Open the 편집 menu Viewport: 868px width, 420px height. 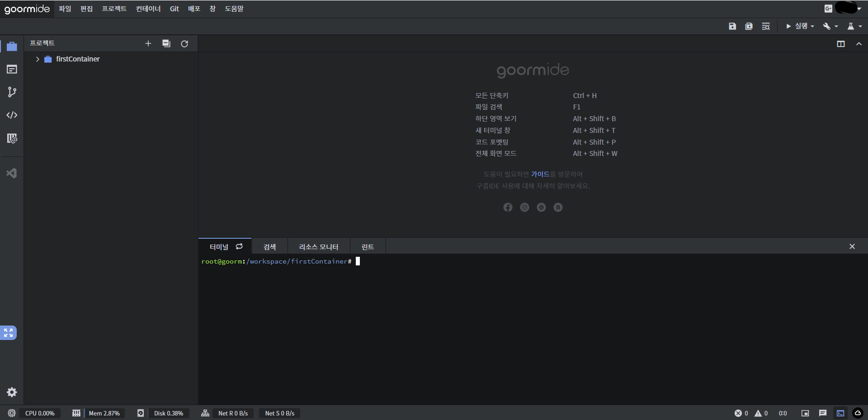(86, 9)
